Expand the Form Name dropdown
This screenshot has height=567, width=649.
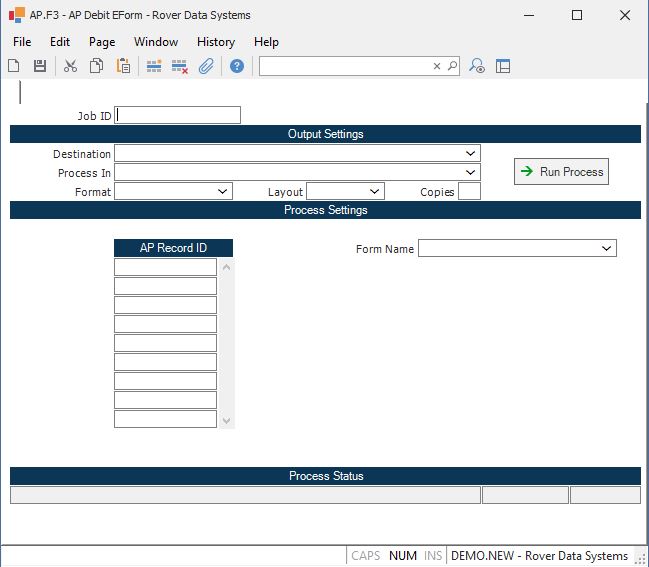(x=607, y=248)
